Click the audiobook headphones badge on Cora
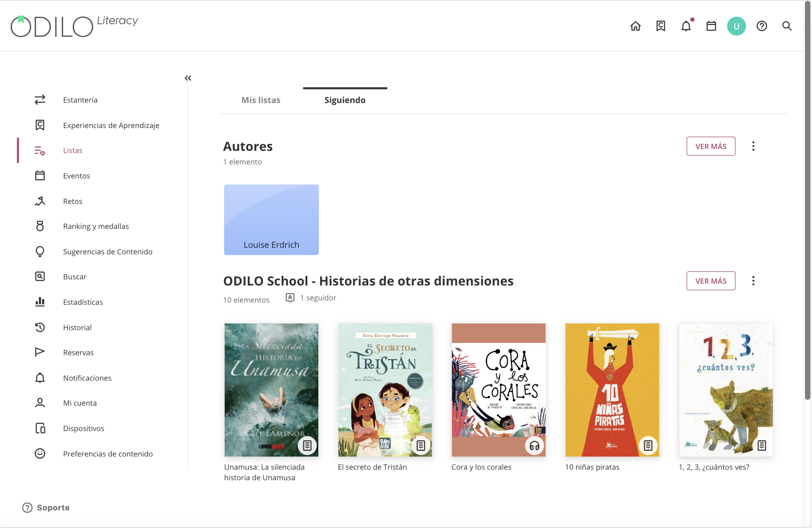 click(x=534, y=446)
